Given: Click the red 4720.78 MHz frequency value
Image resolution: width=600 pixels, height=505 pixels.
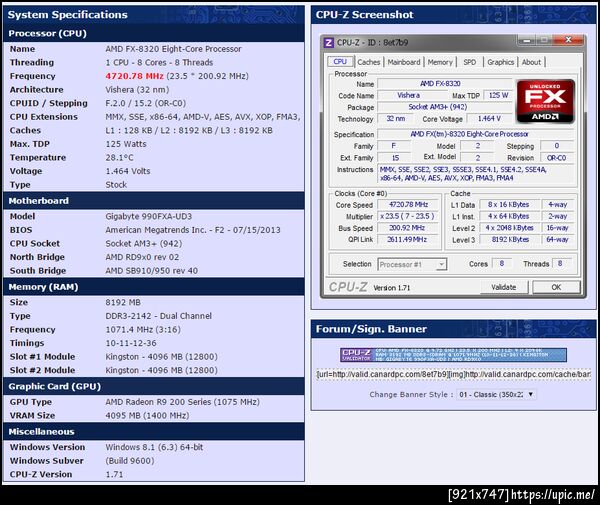Looking at the screenshot, I should click(x=135, y=76).
